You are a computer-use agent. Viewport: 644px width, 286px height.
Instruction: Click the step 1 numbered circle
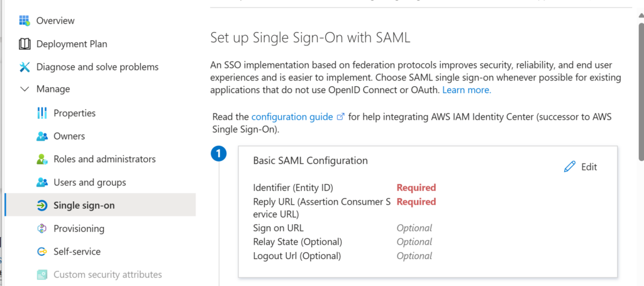pos(218,154)
